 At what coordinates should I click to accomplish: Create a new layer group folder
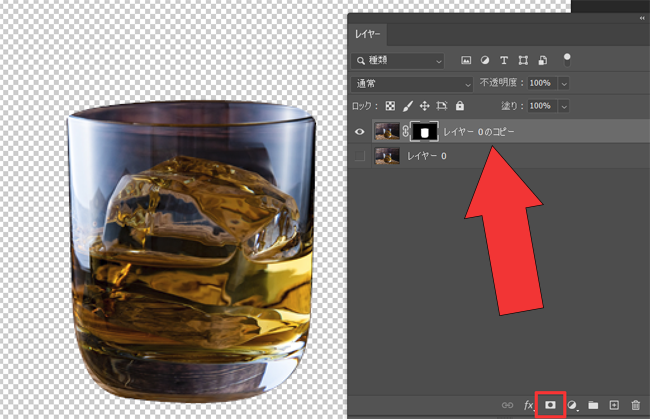[593, 404]
